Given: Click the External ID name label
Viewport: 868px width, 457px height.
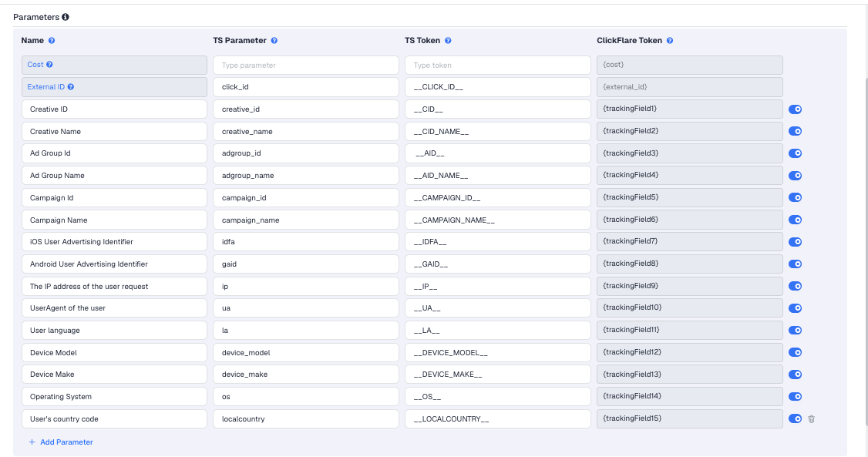Looking at the screenshot, I should click(x=46, y=87).
